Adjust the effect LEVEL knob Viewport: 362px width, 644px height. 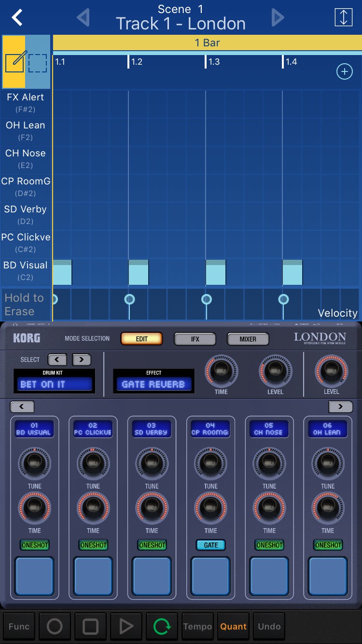pyautogui.click(x=275, y=371)
